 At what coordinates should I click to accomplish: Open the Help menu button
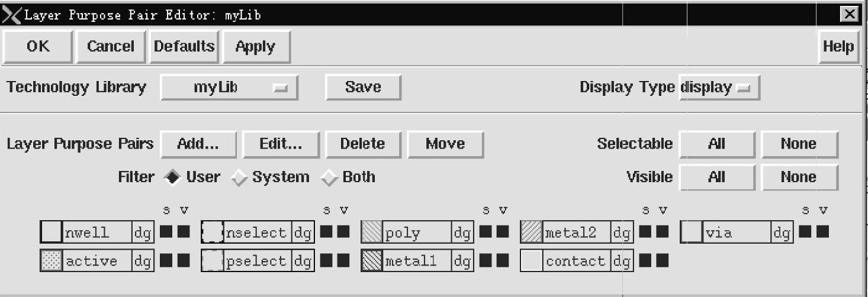pyautogui.click(x=838, y=47)
